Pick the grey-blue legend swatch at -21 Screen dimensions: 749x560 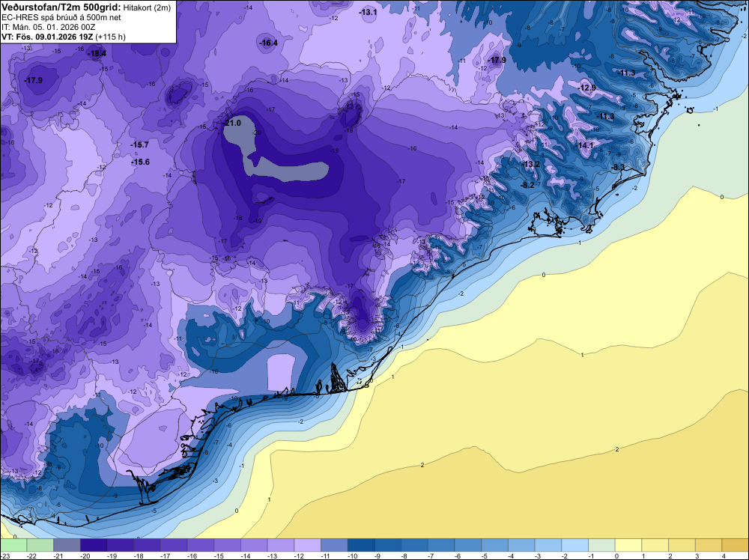coord(67,544)
